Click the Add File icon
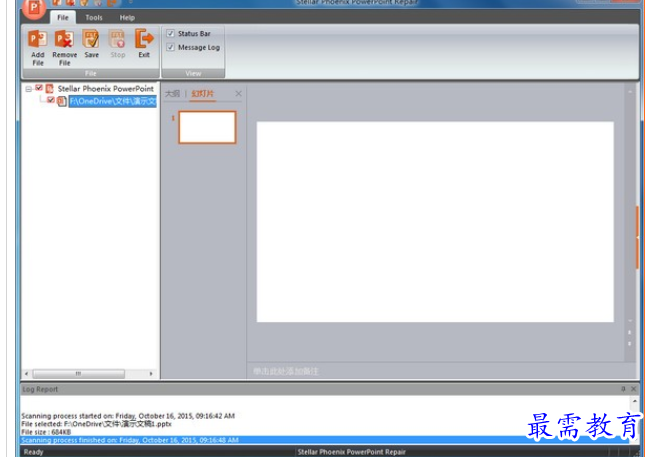 pos(37,40)
